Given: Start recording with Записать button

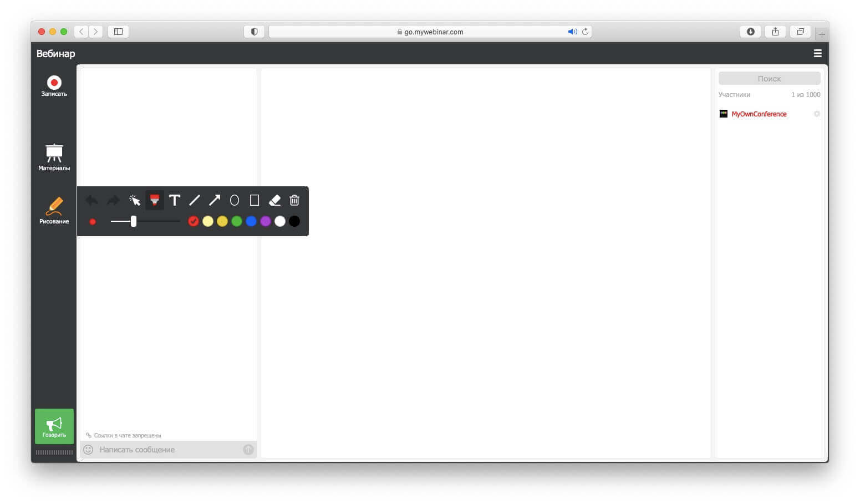Looking at the screenshot, I should click(x=54, y=86).
